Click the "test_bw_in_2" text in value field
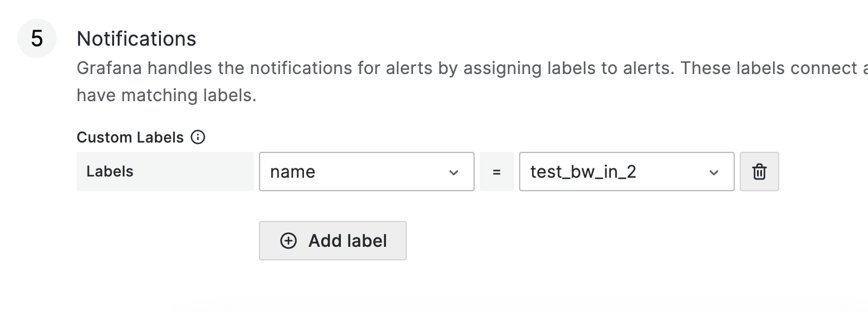Image resolution: width=868 pixels, height=311 pixels. tap(583, 172)
